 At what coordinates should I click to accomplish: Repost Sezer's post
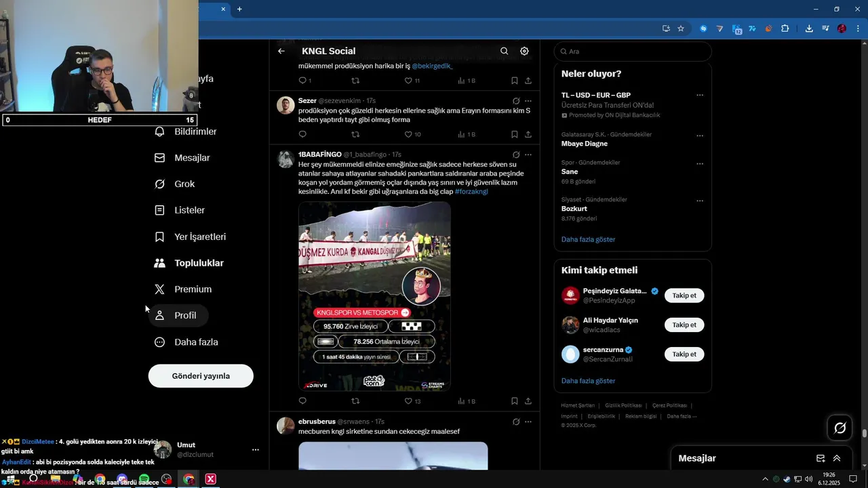pos(355,134)
